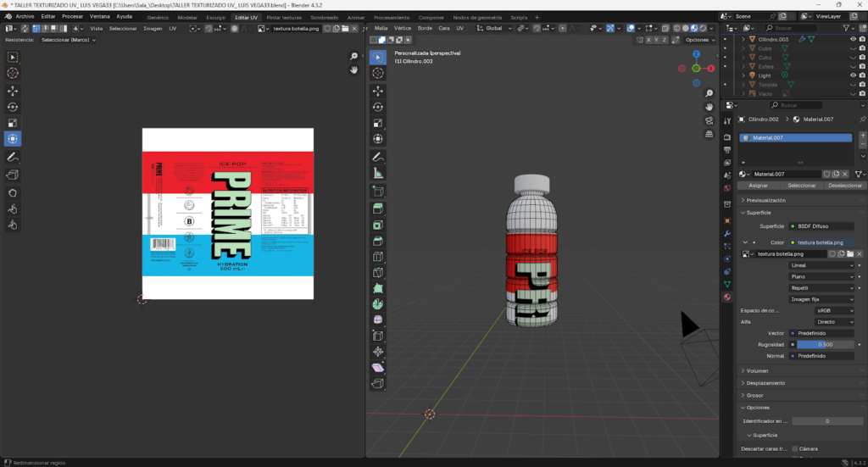Select the Cursor tool in UV editor
The width and height of the screenshot is (868, 467).
tap(13, 73)
